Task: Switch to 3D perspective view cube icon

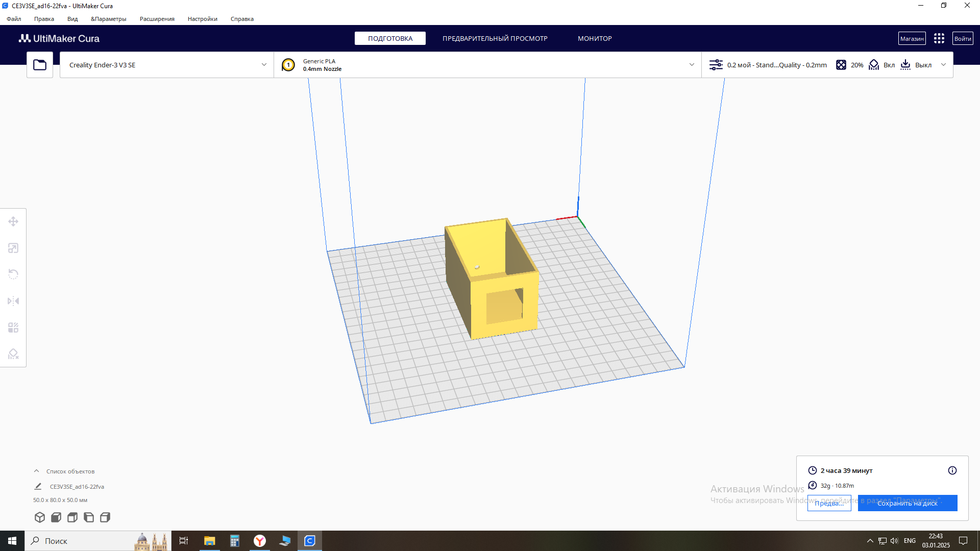Action: (40, 517)
